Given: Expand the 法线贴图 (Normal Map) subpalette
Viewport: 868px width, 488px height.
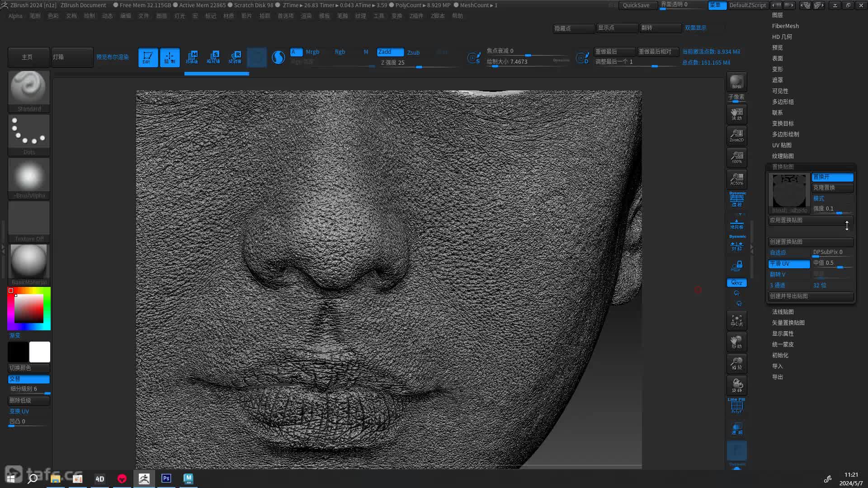Looking at the screenshot, I should (x=783, y=312).
